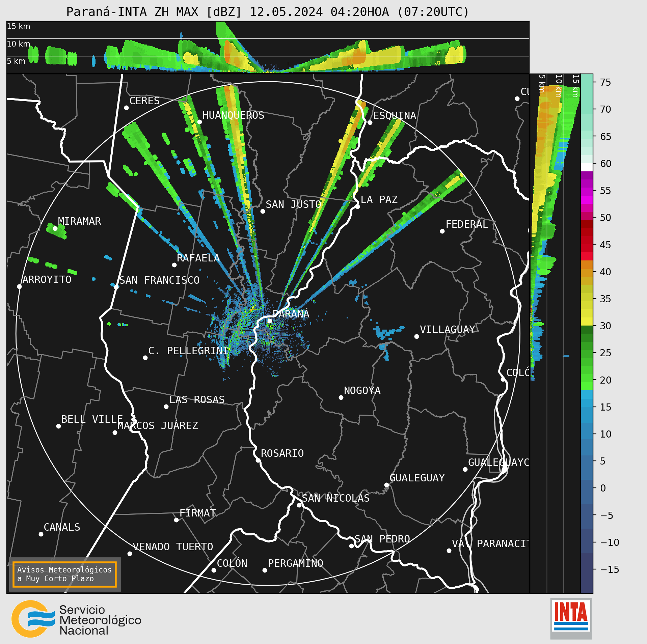647x644 pixels.
Task: Select the COLÓN label beside PERGAMINO
Action: [x=232, y=563]
